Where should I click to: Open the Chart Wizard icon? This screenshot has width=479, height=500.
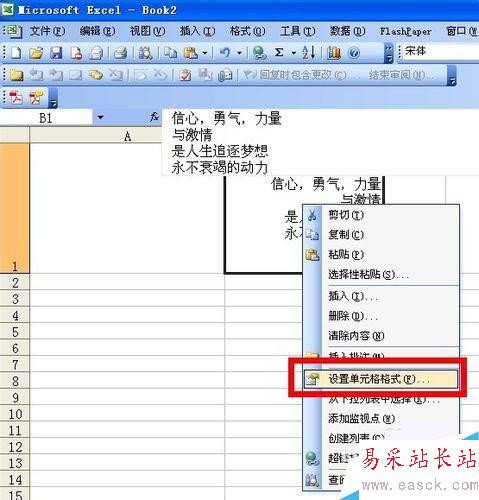[x=334, y=53]
